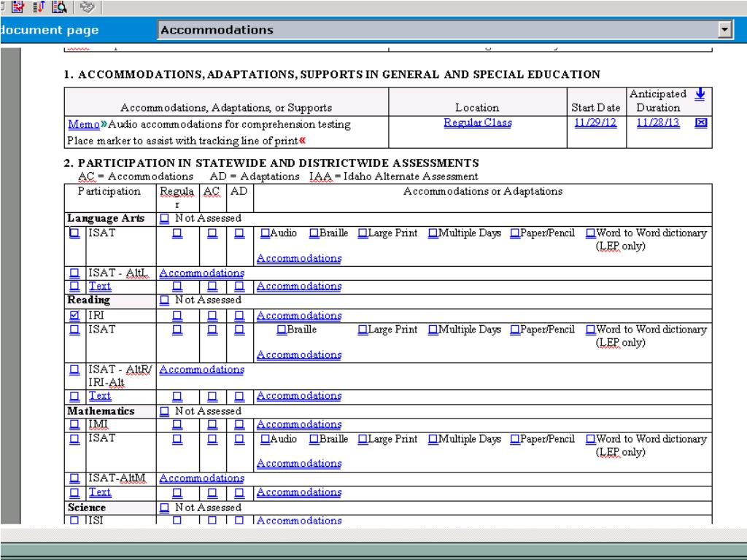The width and height of the screenshot is (747, 560).
Task: Open the document page dropdown arrow
Action: pyautogui.click(x=724, y=29)
